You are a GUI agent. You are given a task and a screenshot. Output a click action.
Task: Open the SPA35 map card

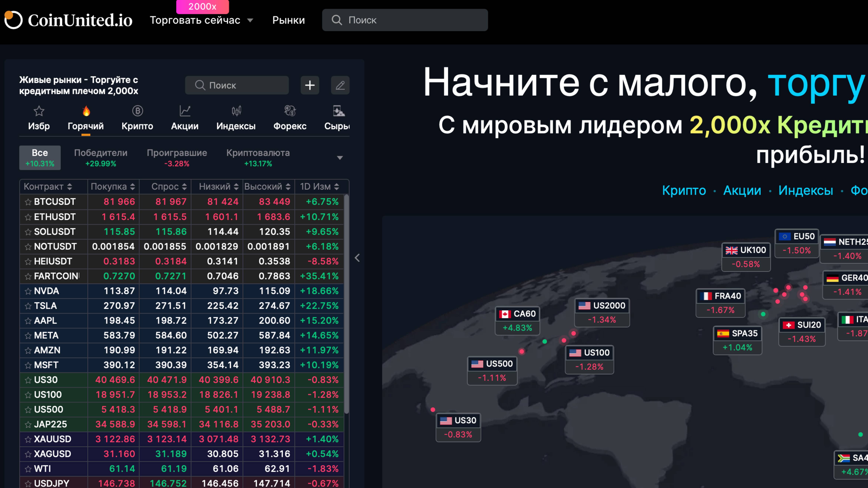(737, 340)
